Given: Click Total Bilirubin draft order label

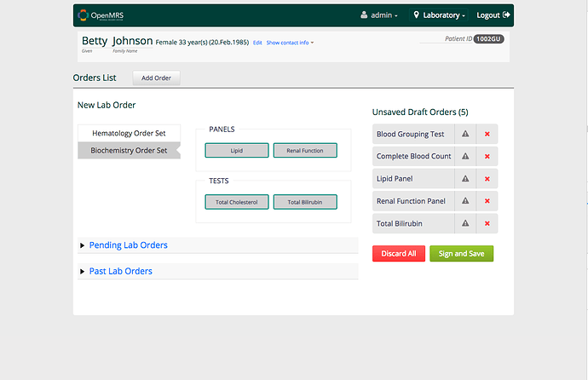Looking at the screenshot, I should [x=400, y=224].
